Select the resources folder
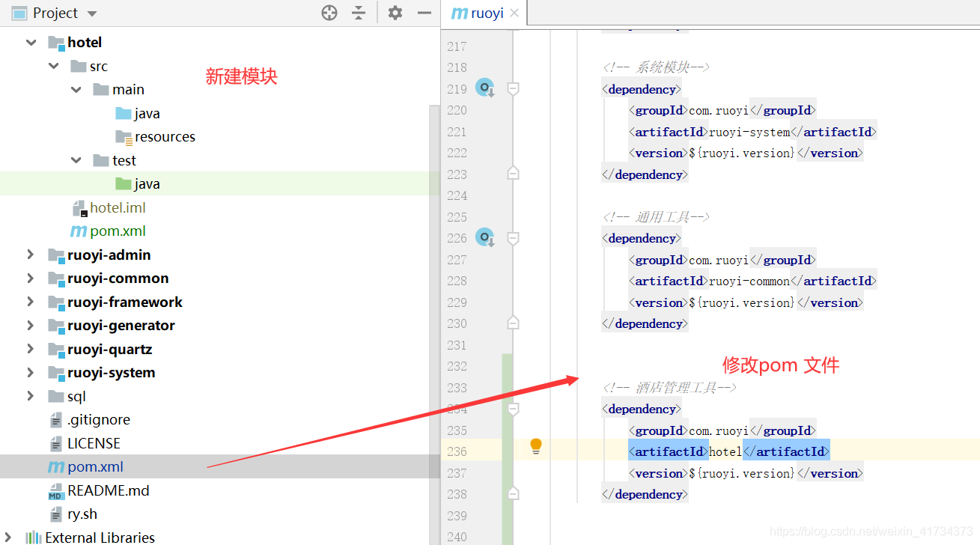Viewport: 980px width, 545px height. point(155,137)
